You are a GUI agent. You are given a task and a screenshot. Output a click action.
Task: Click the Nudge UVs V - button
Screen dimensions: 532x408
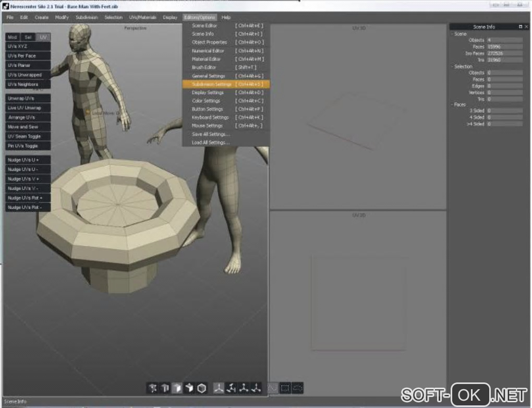(x=28, y=188)
